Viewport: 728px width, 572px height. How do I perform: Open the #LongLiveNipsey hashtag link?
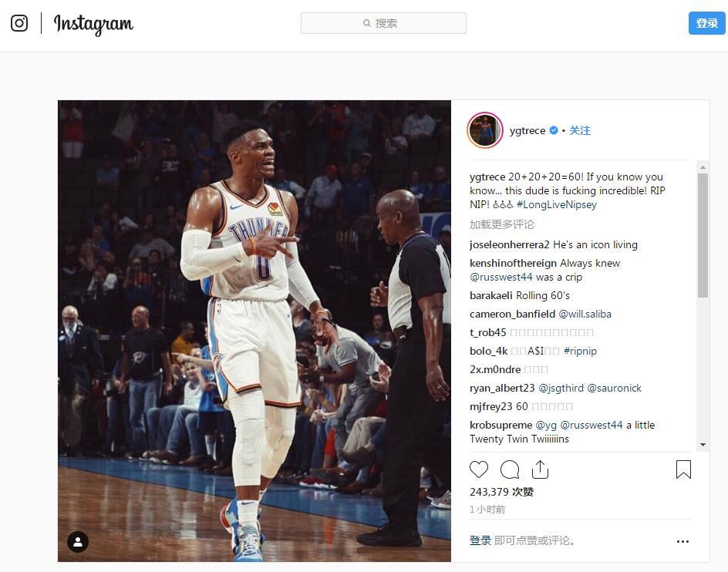tap(557, 205)
